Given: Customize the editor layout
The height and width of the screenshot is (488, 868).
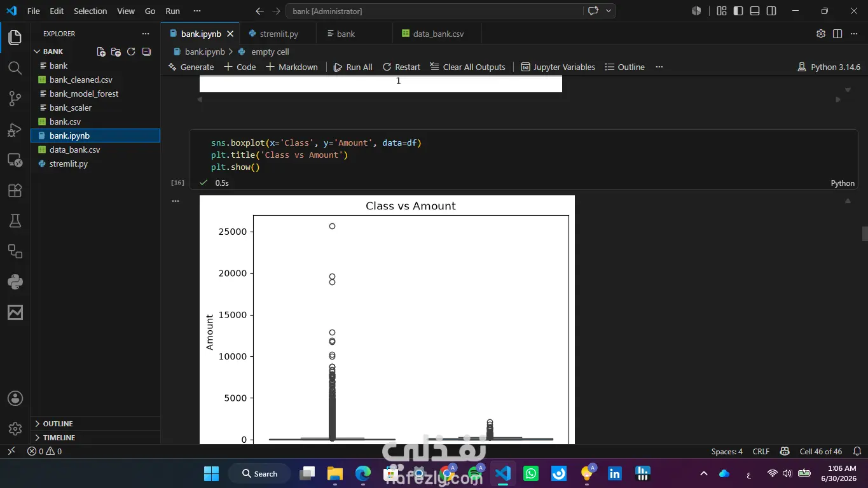Looking at the screenshot, I should [x=722, y=11].
